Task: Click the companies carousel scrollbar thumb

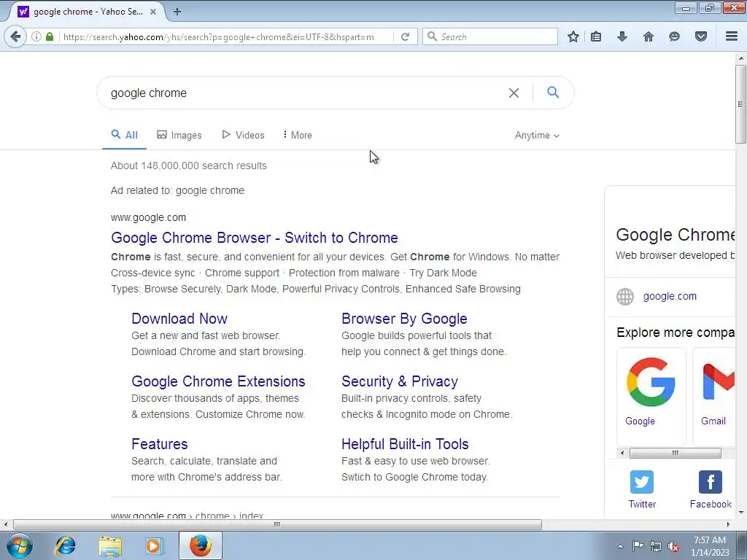Action: tap(675, 453)
